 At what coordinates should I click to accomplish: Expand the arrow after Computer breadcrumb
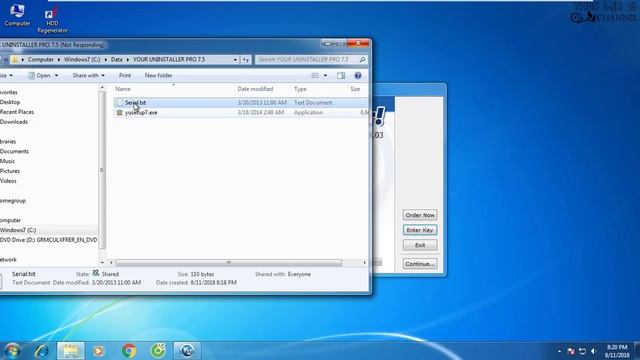click(59, 60)
